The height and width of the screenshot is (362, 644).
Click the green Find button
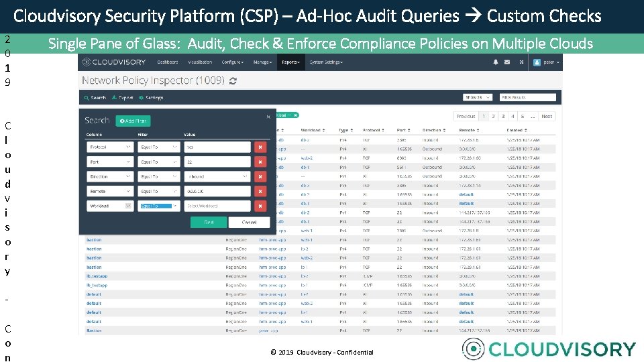coord(209,222)
